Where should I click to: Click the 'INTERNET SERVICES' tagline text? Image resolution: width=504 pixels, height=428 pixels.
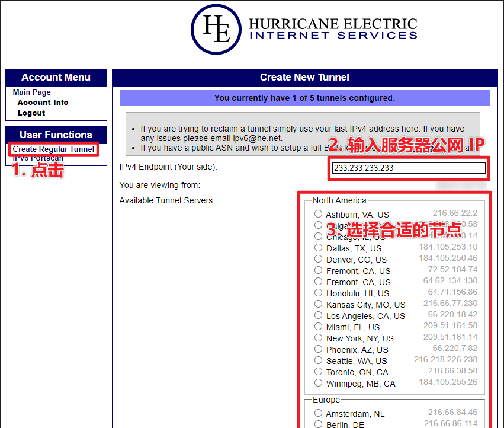click(333, 36)
